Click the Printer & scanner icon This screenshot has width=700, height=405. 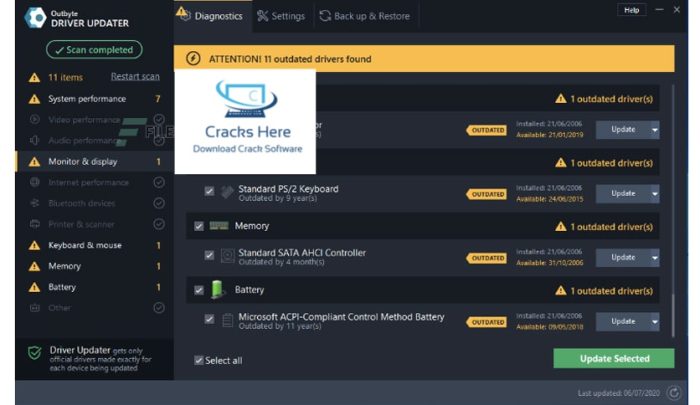click(34, 224)
